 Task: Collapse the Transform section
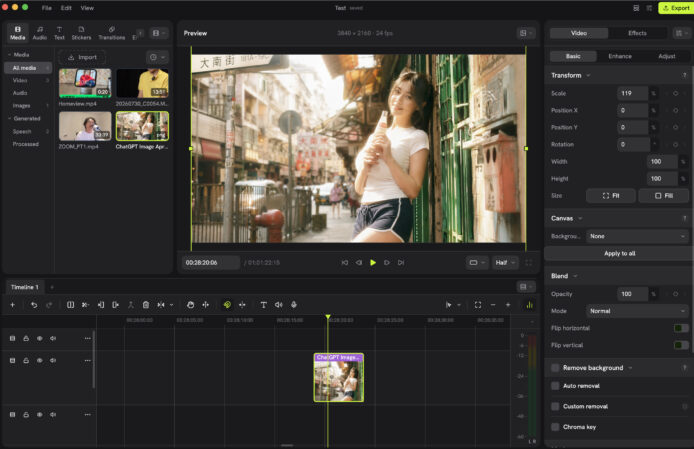[x=588, y=76]
